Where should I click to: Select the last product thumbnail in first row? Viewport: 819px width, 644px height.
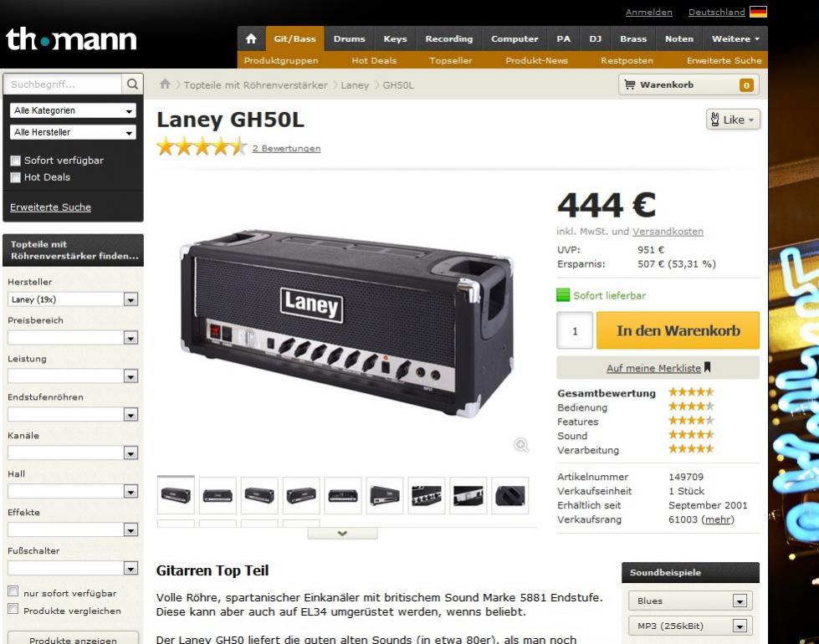click(509, 495)
